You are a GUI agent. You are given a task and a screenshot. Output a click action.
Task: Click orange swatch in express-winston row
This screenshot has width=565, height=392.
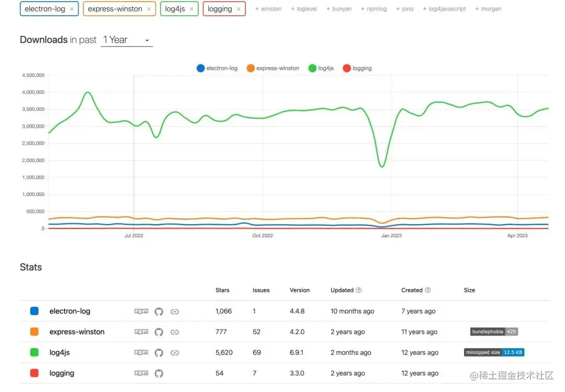point(34,331)
